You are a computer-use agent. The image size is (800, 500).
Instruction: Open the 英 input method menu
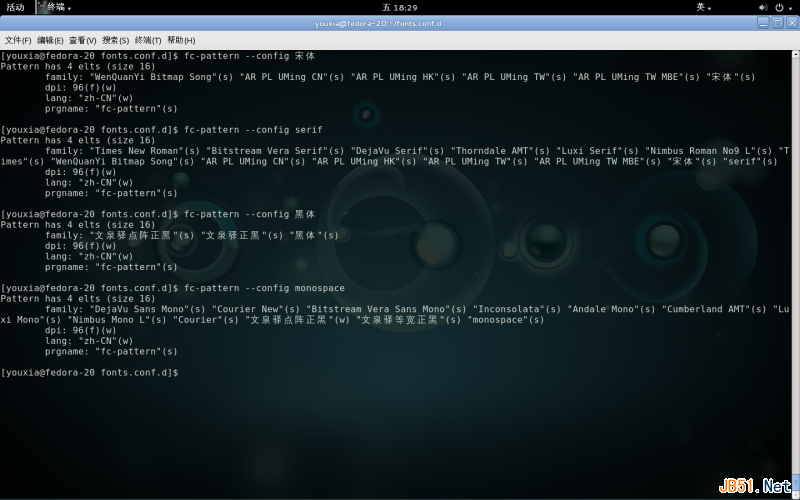pyautogui.click(x=704, y=8)
